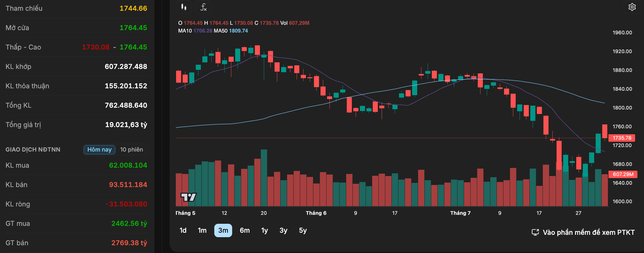644x253 pixels.
Task: Open the indicators fx menu
Action: pyautogui.click(x=203, y=7)
